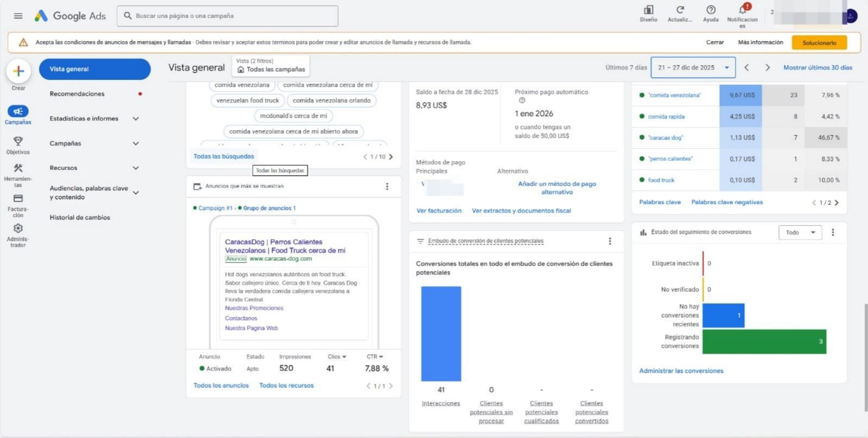This screenshot has width=868, height=438.
Task: Click the "comida venezolana" keyword row
Action: [739, 95]
